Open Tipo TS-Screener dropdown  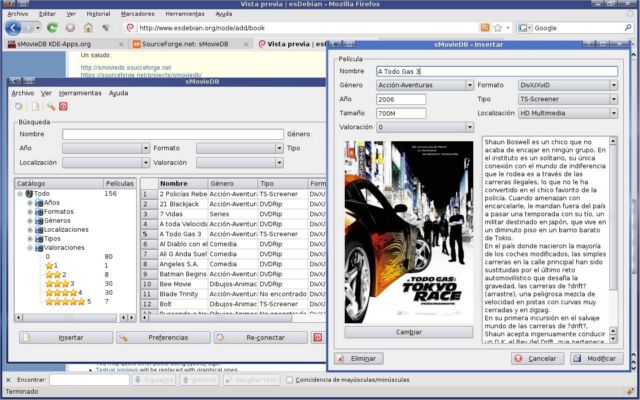click(568, 99)
